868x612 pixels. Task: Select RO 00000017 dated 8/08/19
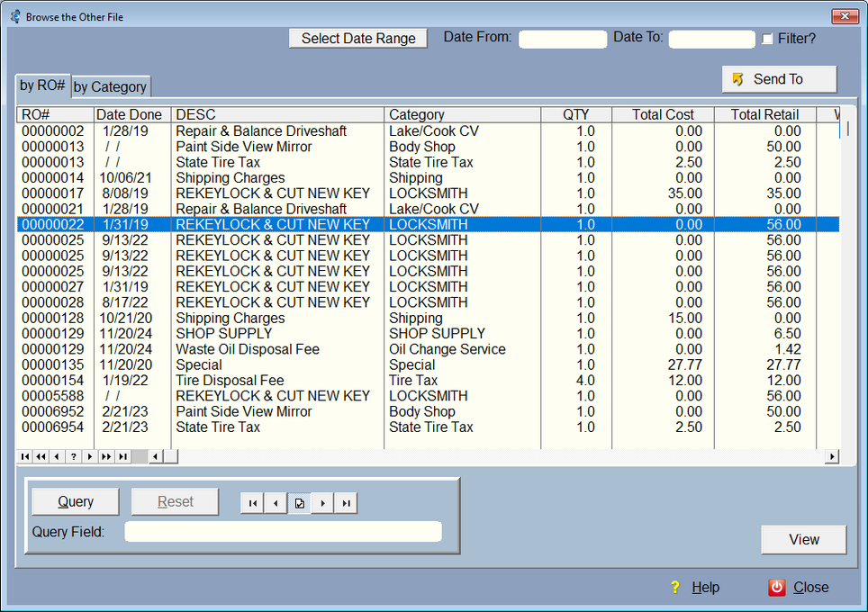pos(429,193)
